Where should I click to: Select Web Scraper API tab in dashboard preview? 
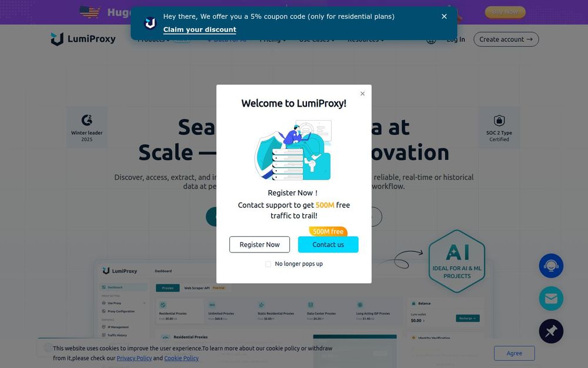pyautogui.click(x=197, y=288)
